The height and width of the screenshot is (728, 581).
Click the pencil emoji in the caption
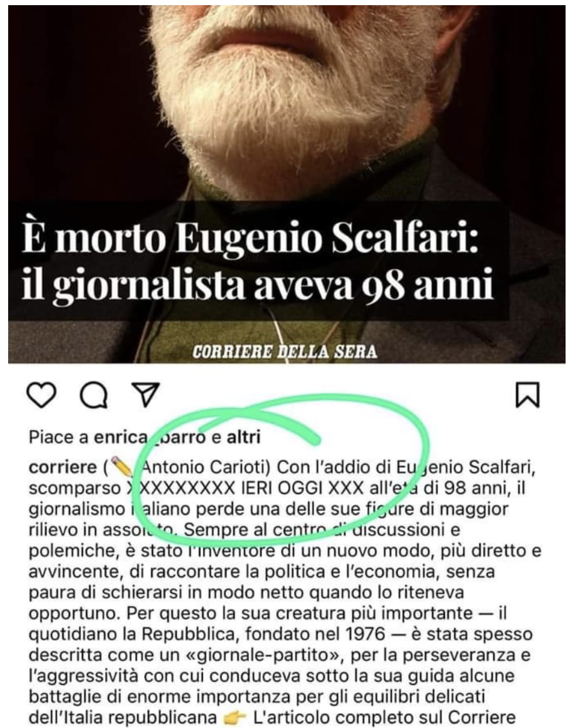point(121,466)
